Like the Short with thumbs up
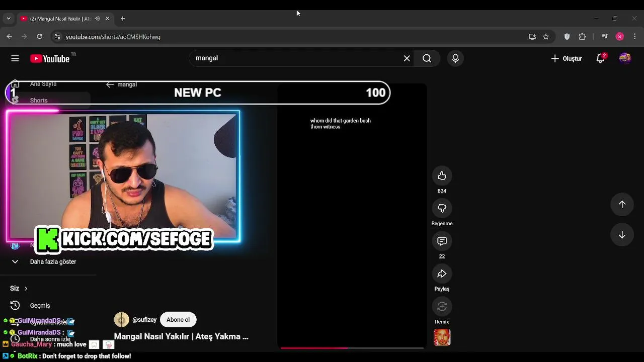Image resolution: width=644 pixels, height=362 pixels. point(442,175)
